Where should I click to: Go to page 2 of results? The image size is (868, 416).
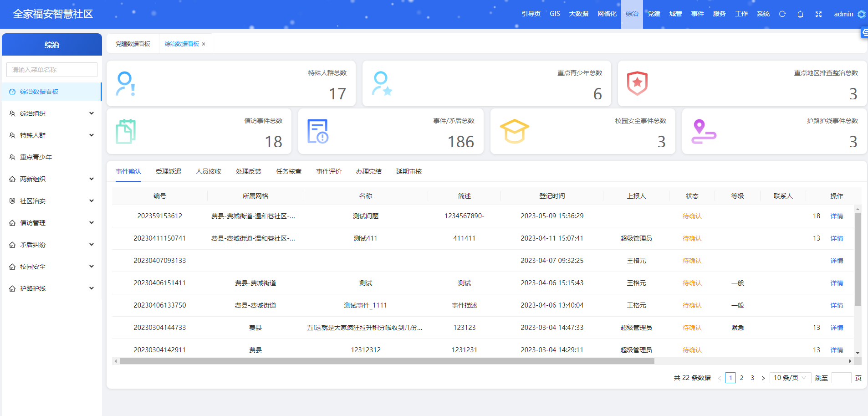(741, 378)
